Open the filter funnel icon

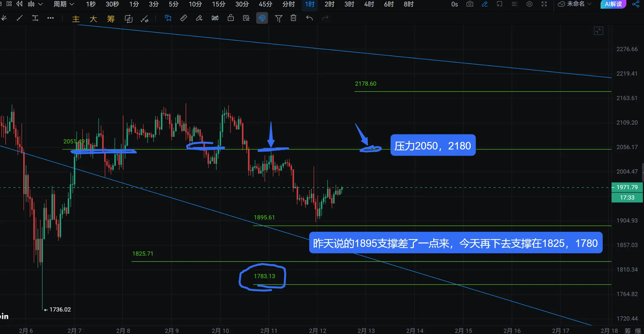tap(278, 18)
